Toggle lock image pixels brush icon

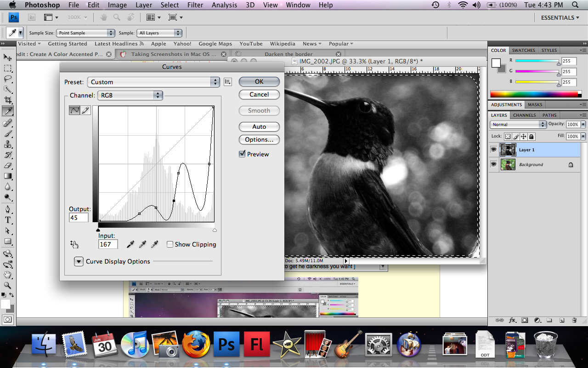[515, 137]
